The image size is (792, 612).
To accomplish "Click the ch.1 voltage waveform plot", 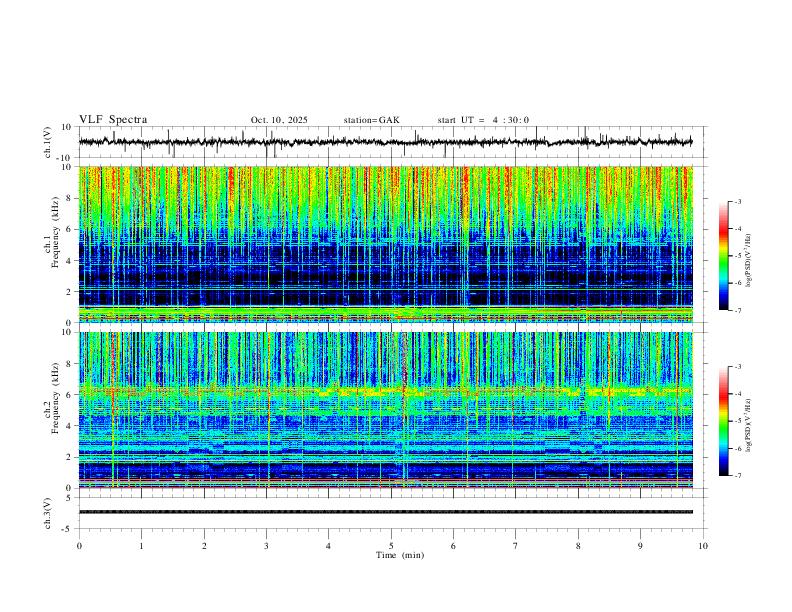I will point(393,142).
